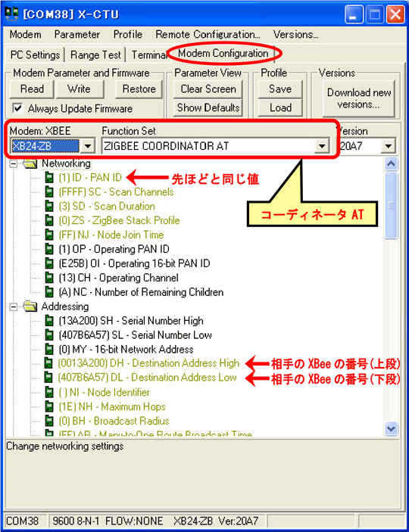Click the module icon beside SC - Scan Channels
This screenshot has height=532, width=409.
pos(49,192)
